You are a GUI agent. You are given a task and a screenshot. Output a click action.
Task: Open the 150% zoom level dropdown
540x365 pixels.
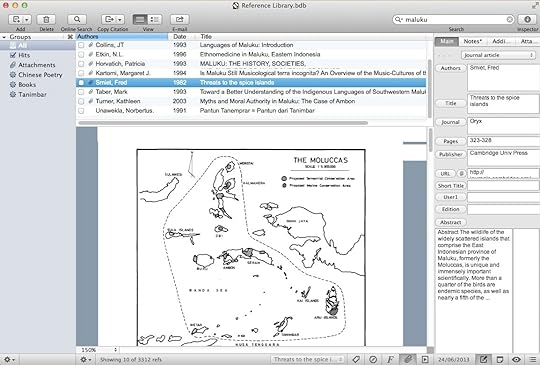pyautogui.click(x=99, y=350)
